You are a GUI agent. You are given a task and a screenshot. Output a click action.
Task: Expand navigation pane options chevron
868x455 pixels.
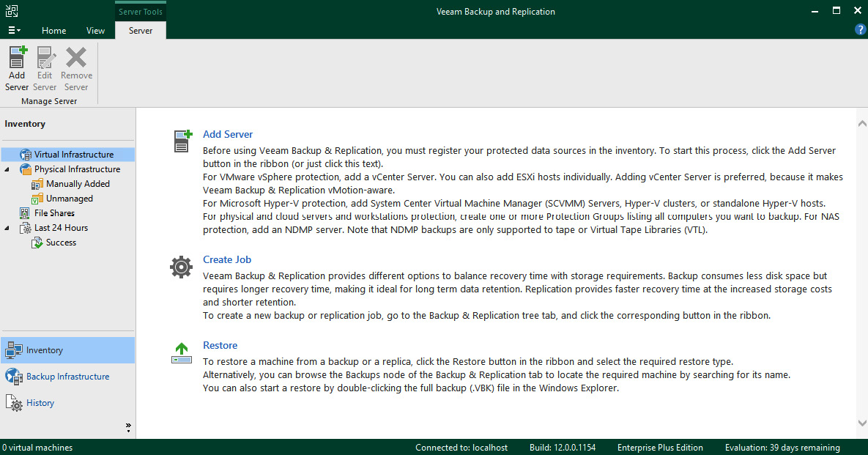coord(128,427)
